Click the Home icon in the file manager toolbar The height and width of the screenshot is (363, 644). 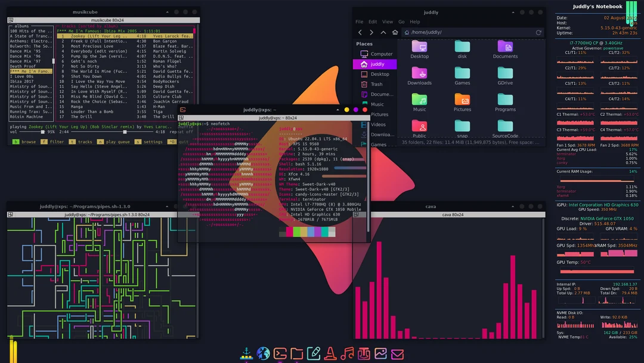395,32
